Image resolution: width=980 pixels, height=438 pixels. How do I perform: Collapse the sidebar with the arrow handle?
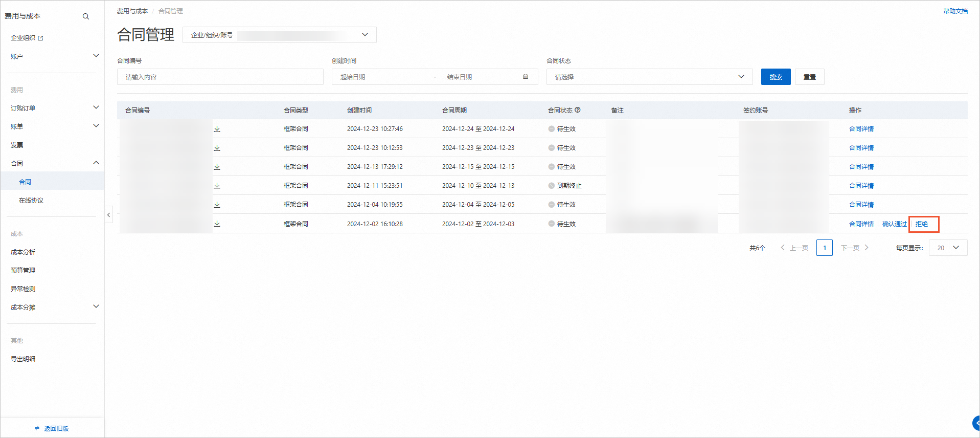point(109,215)
